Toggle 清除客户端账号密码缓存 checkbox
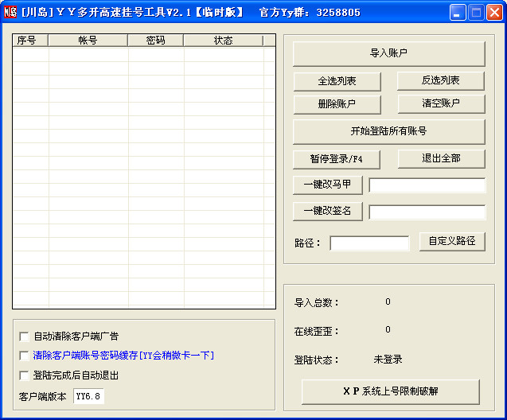 pos(24,356)
